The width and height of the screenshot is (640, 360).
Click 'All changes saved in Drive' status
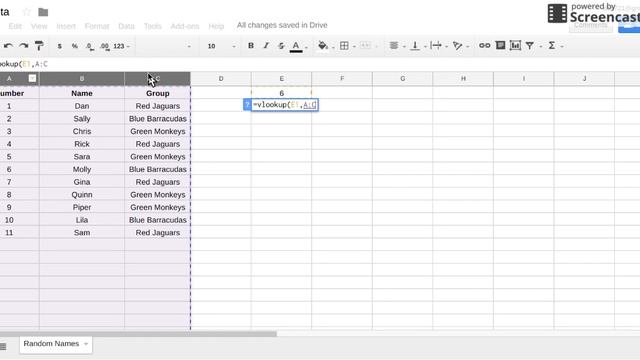click(x=282, y=25)
